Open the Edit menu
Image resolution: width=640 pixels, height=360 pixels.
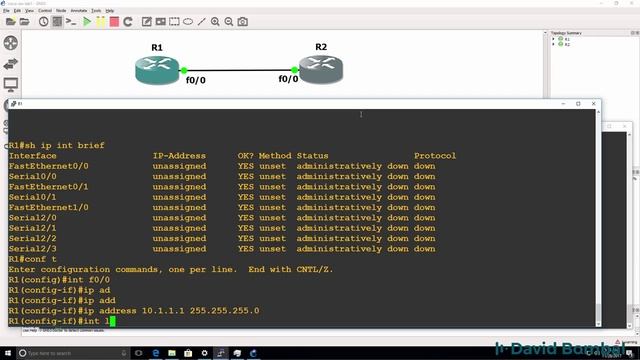point(17,11)
